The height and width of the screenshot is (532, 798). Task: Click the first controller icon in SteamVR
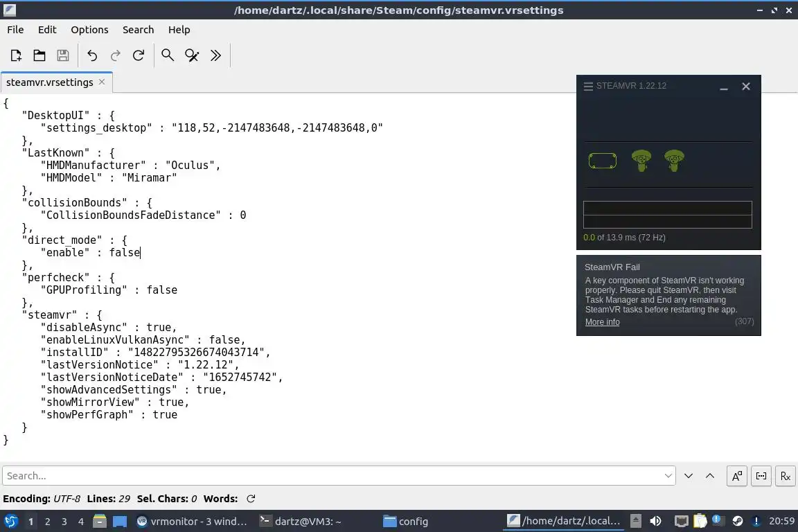[x=641, y=161]
